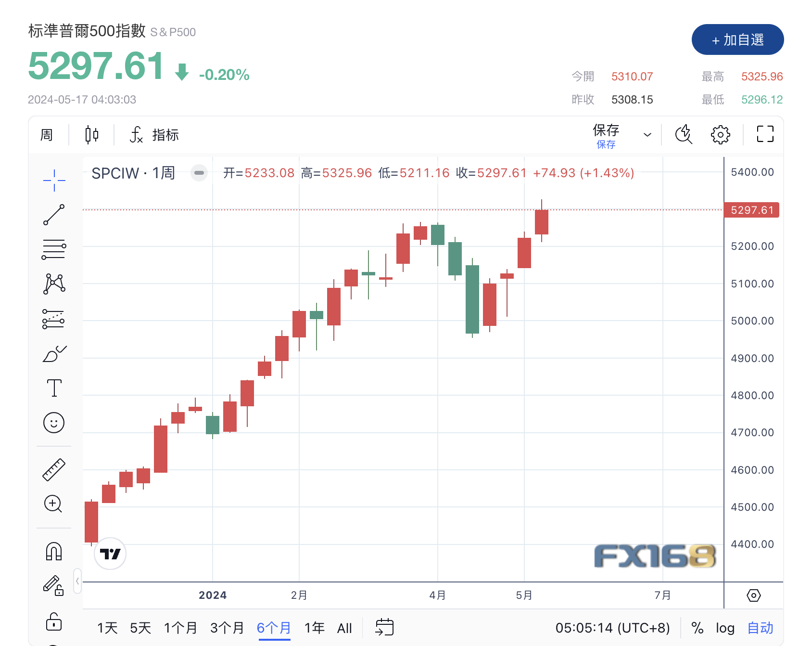The height and width of the screenshot is (646, 812).
Task: Collapse the drawing toolbar side arrow
Action: click(x=77, y=581)
